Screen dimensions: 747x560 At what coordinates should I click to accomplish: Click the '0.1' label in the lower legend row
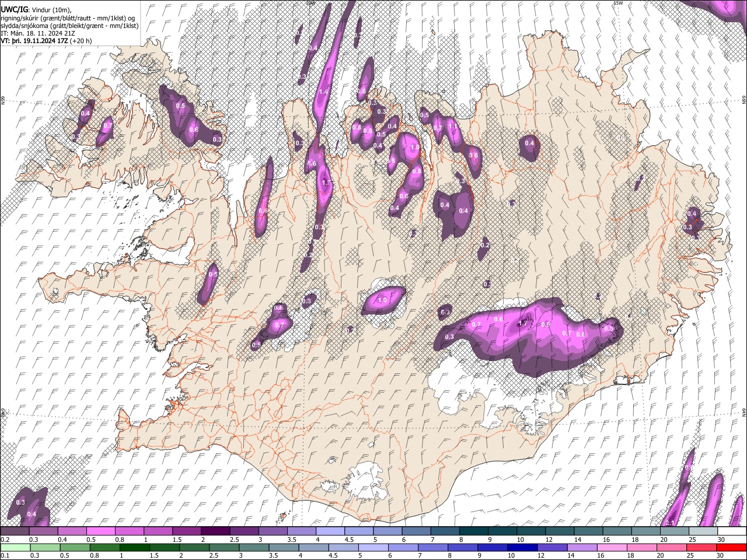coord(5,555)
